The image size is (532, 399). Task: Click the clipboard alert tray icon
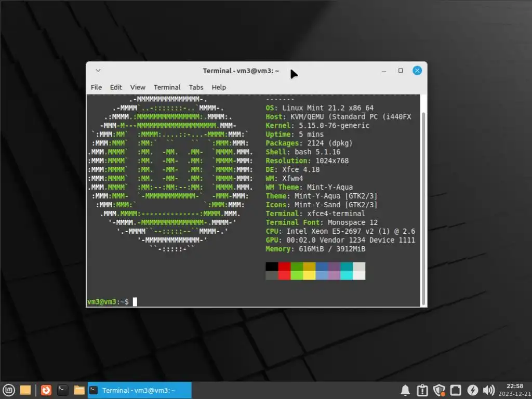(x=422, y=390)
